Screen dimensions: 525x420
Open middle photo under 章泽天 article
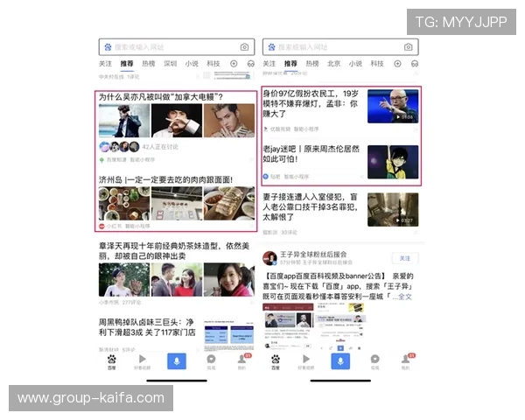pyautogui.click(x=177, y=280)
